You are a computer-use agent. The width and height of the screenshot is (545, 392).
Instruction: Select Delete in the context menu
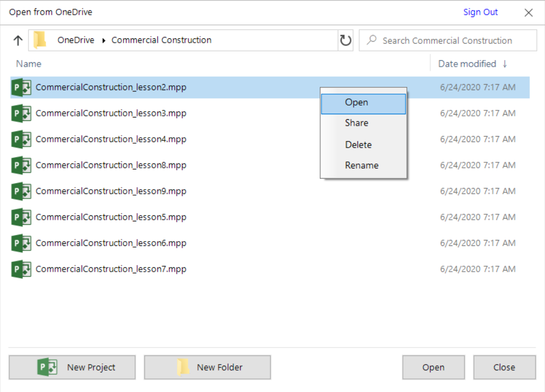pos(358,145)
